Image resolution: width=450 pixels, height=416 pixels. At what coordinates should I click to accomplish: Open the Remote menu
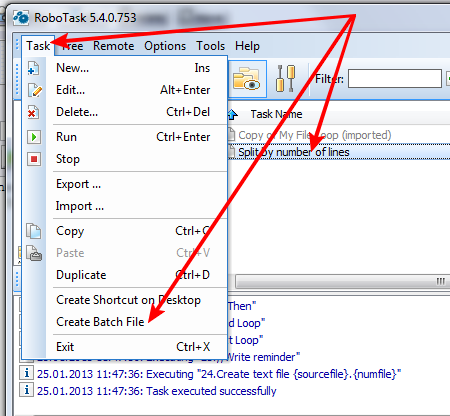click(114, 46)
